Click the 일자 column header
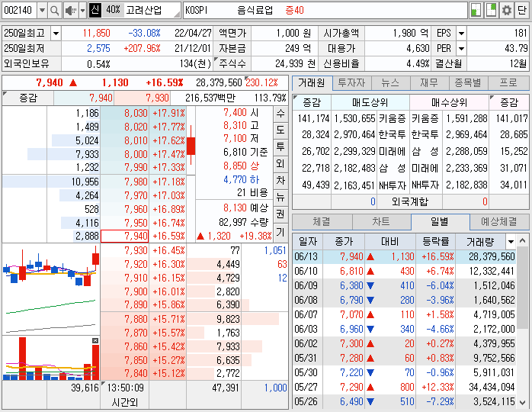This screenshot has height=412, width=532. [308, 242]
